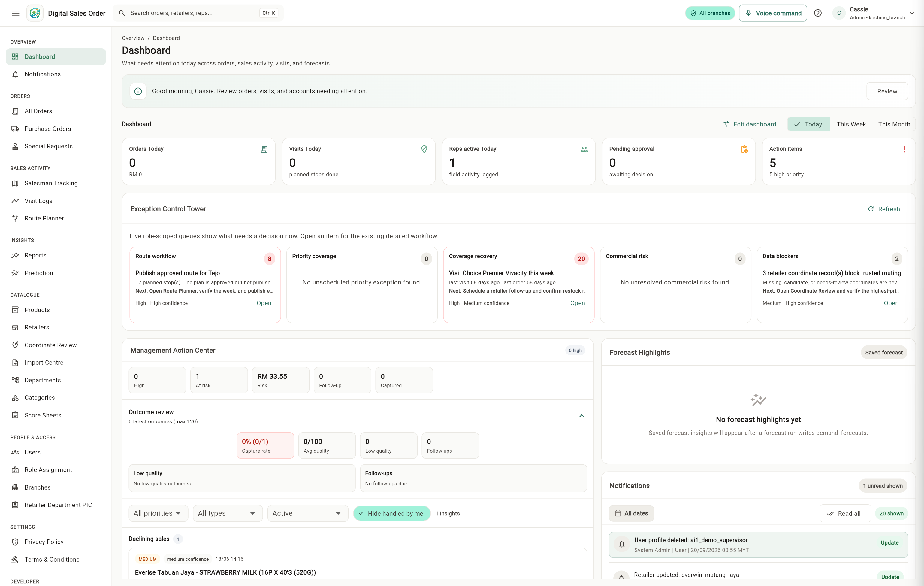Click Read all notifications button
Screen dimensions: 924x586
point(845,513)
